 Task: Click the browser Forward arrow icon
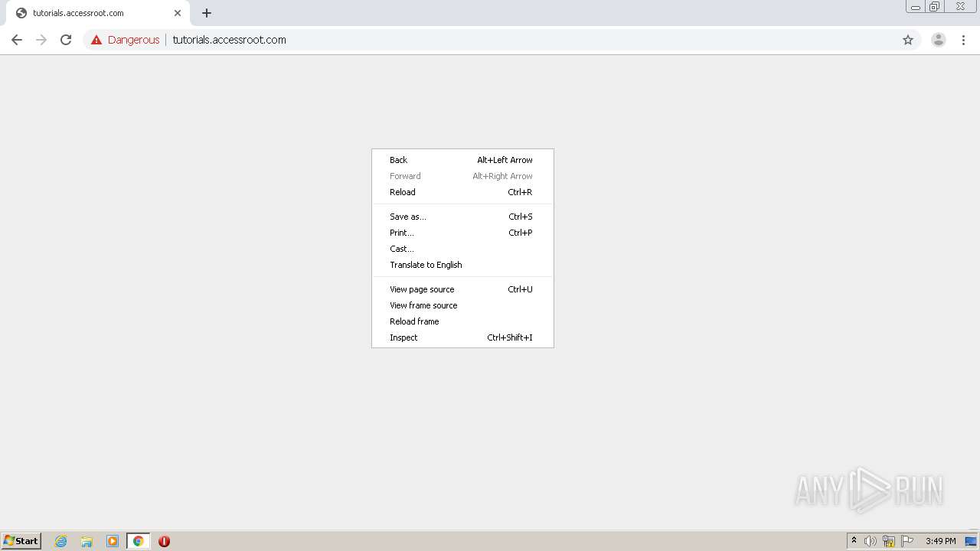pyautogui.click(x=41, y=40)
